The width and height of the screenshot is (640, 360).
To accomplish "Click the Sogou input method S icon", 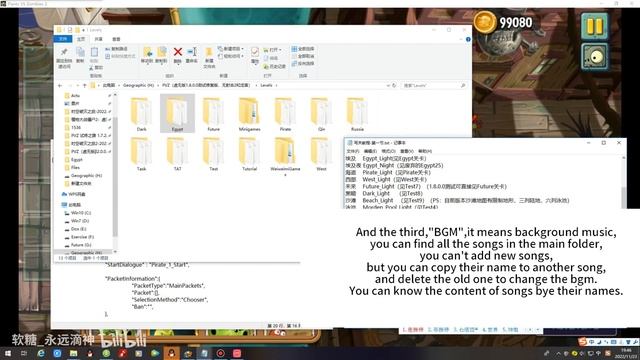I will coord(582,341).
